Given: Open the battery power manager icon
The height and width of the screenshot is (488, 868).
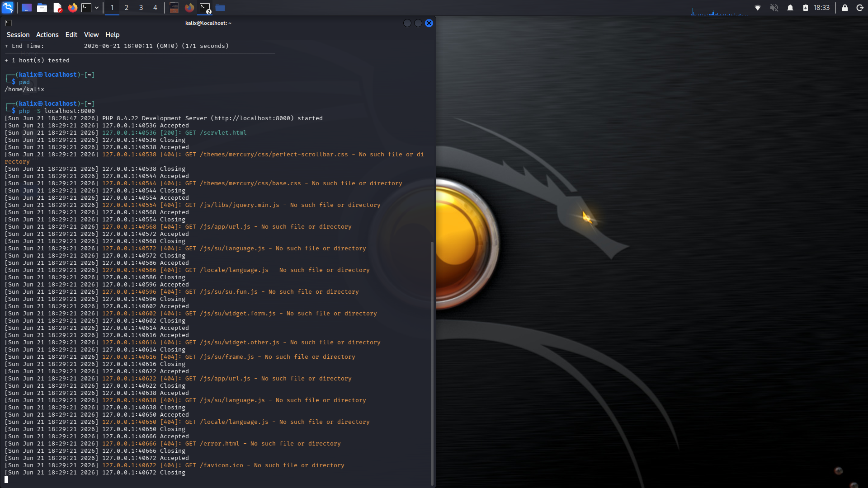Looking at the screenshot, I should tap(805, 8).
